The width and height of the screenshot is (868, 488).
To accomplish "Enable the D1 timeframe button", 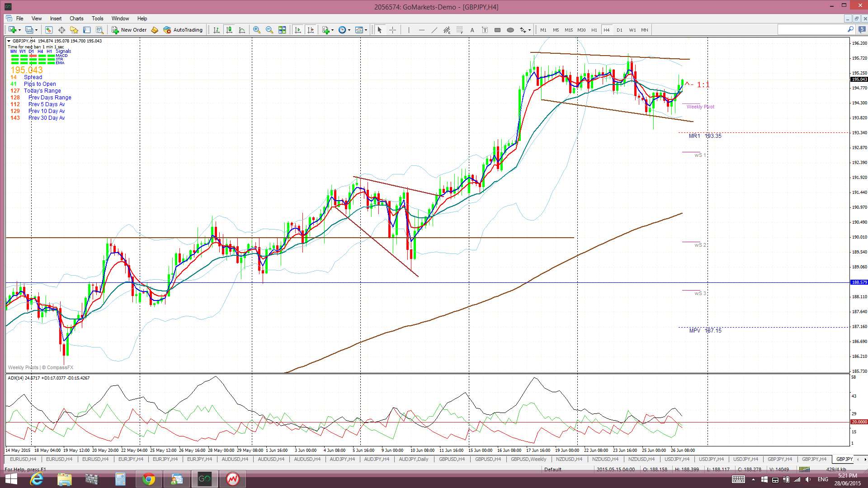I will point(619,30).
